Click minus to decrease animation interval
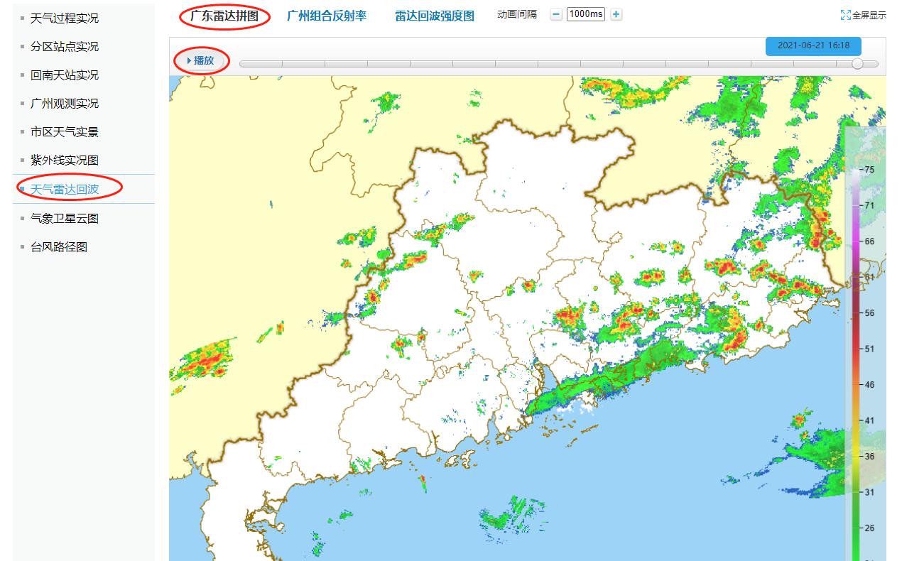This screenshot has height=561, width=924. pyautogui.click(x=555, y=13)
